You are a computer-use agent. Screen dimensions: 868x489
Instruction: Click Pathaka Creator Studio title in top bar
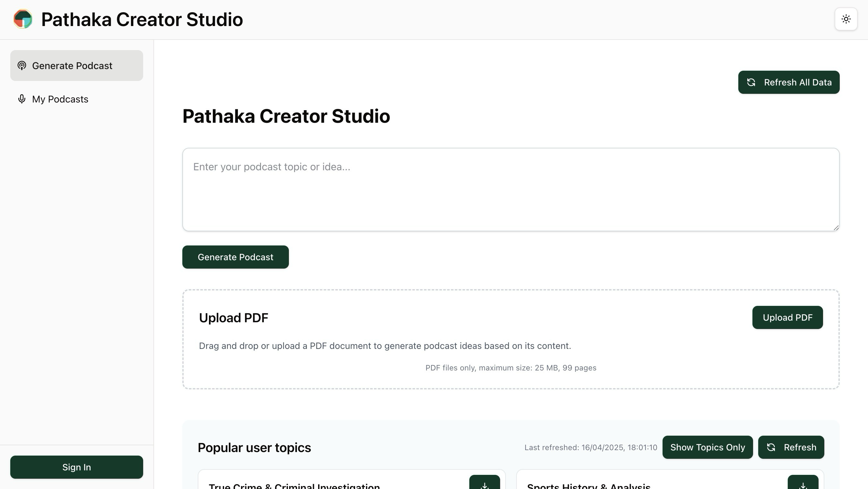click(x=142, y=19)
